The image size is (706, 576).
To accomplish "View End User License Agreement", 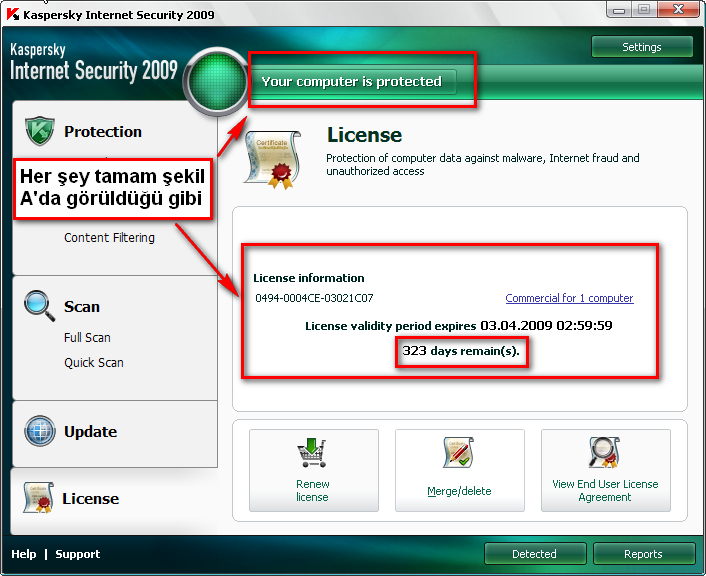I will [606, 470].
